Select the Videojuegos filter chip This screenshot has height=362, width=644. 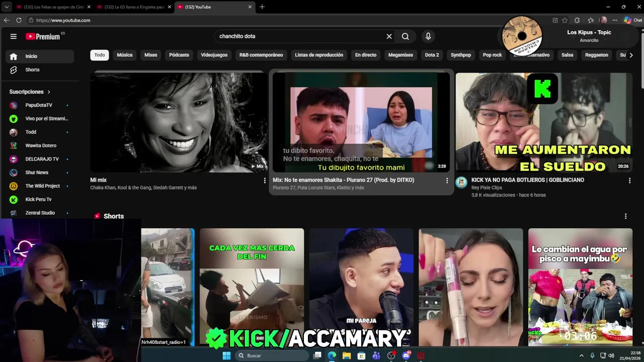(x=214, y=55)
